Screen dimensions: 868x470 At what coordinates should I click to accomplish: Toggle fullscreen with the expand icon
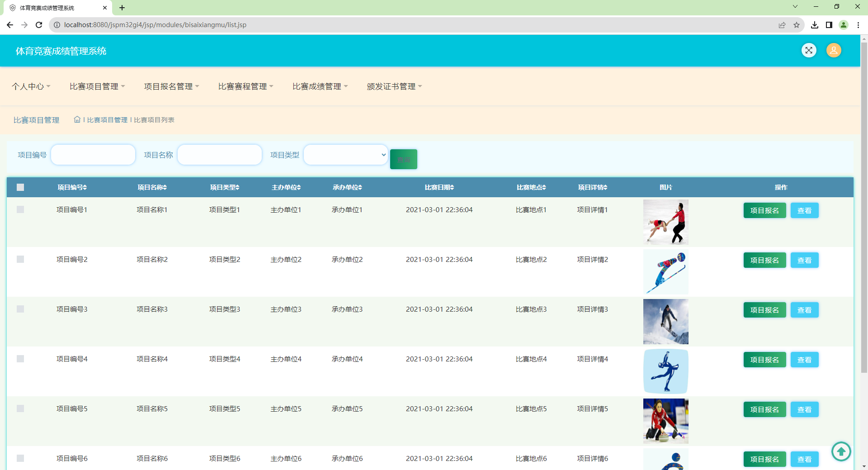click(809, 50)
